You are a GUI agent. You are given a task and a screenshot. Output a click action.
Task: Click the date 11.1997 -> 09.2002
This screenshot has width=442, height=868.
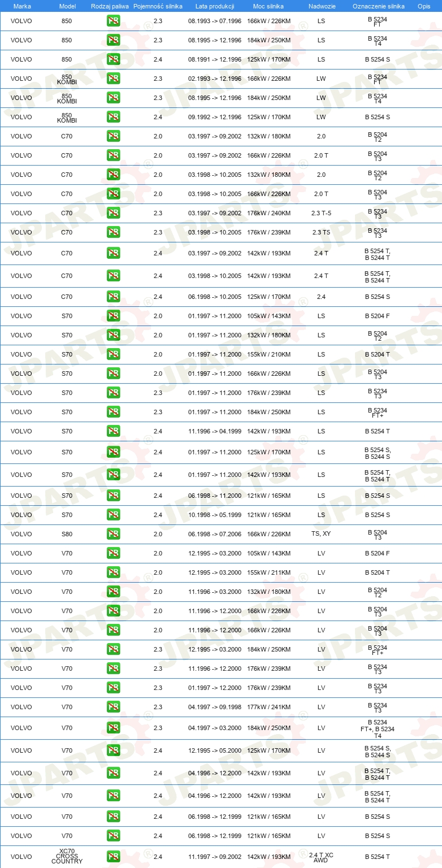[215, 857]
